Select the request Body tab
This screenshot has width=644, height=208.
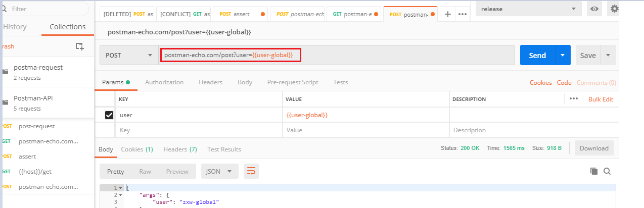coord(245,82)
